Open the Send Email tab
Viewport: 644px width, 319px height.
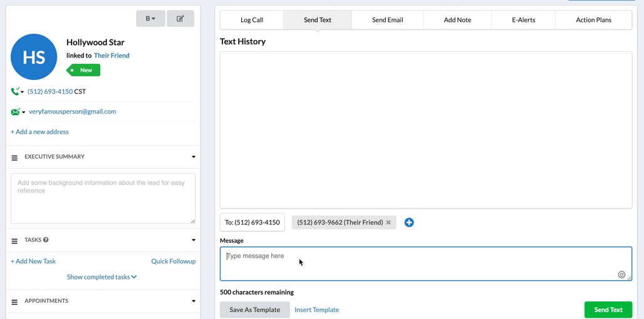tap(387, 20)
